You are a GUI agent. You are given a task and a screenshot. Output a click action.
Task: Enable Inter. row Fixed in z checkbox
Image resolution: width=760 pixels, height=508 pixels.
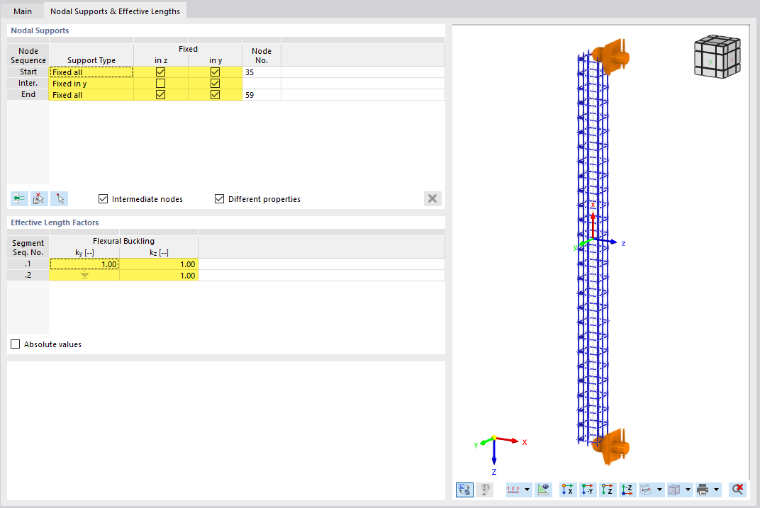[x=160, y=83]
